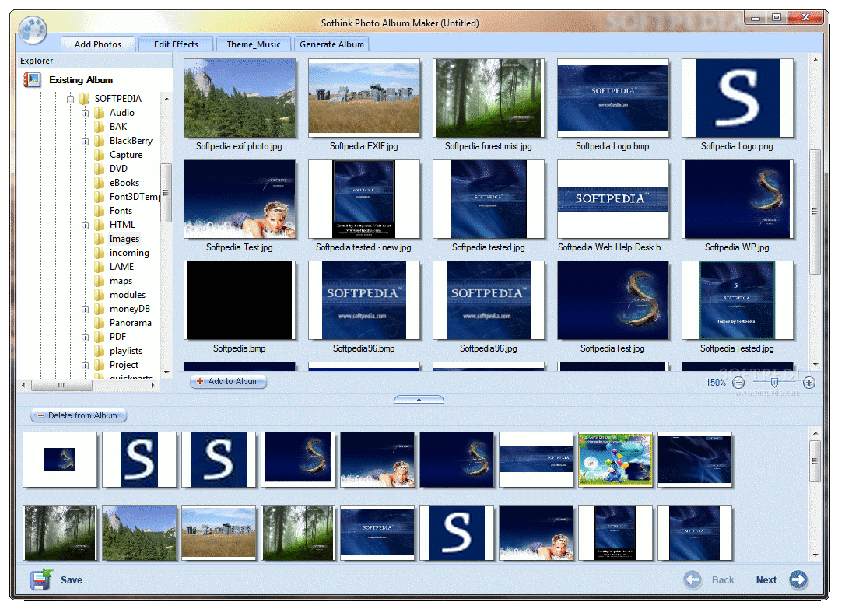This screenshot has height=616, width=845.
Task: Click the PDF folder icon
Action: (99, 337)
